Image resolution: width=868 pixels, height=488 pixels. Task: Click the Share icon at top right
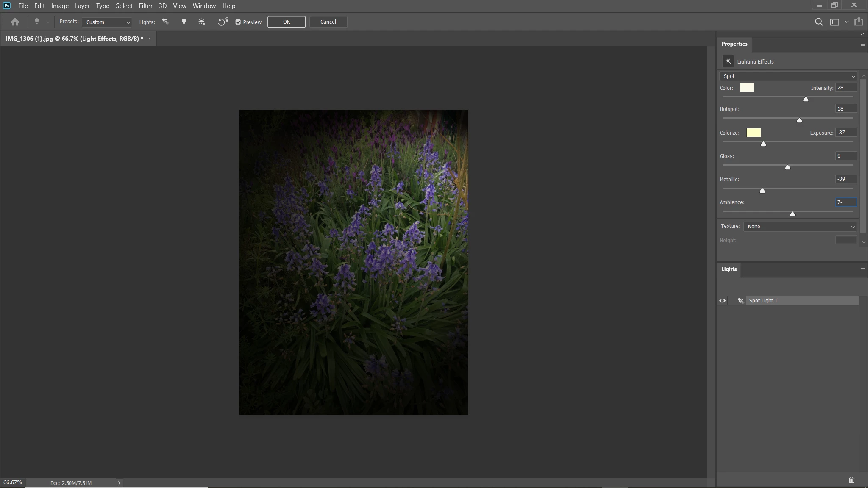[859, 22]
